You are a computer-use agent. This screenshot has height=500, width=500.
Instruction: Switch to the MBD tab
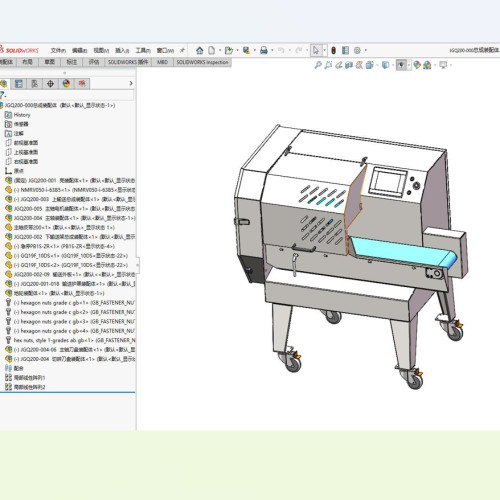point(162,62)
